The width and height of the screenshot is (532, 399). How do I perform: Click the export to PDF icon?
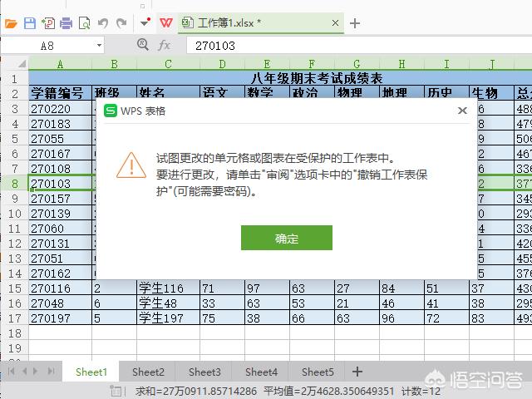[x=48, y=23]
